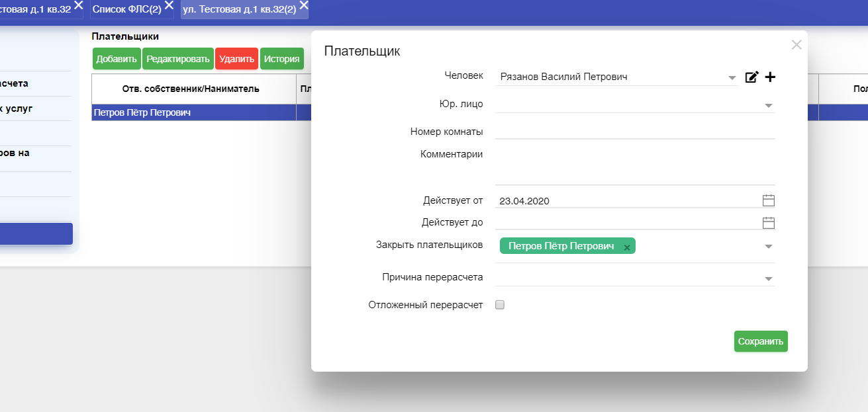Focus the Номер комнаты field
The image size is (868, 412).
[635, 132]
